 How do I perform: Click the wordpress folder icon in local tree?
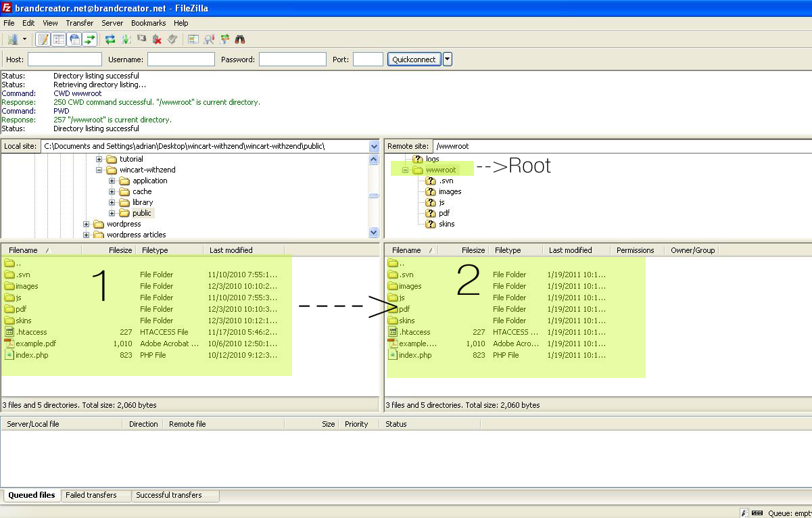(x=98, y=224)
